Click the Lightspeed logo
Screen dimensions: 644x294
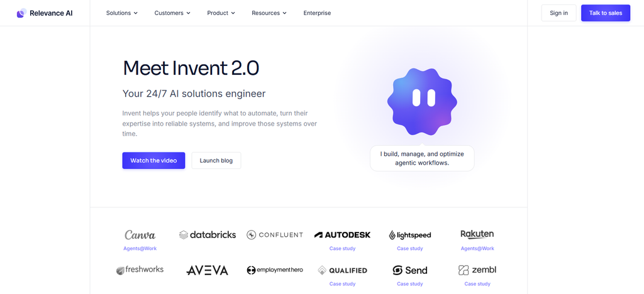[410, 235]
